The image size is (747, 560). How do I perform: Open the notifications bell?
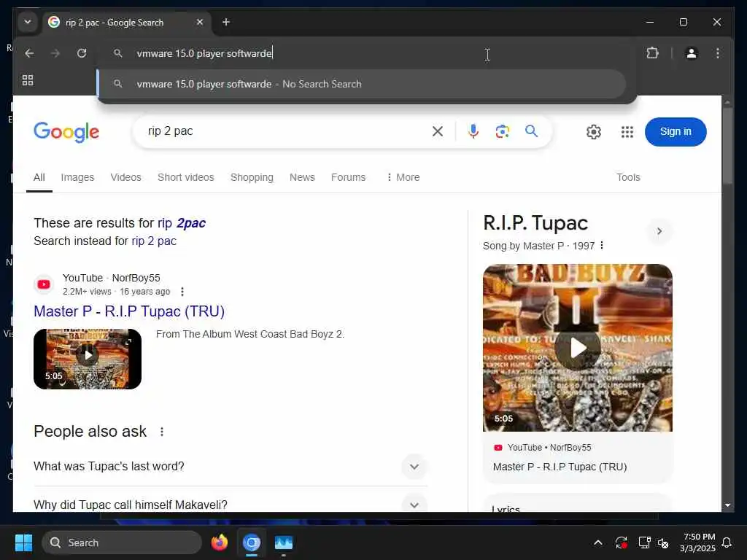click(727, 542)
